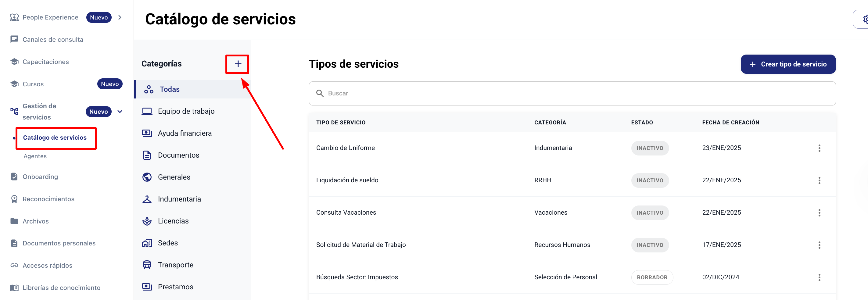The width and height of the screenshot is (868, 300).
Task: Click the building icon for Sedes
Action: click(x=147, y=243)
